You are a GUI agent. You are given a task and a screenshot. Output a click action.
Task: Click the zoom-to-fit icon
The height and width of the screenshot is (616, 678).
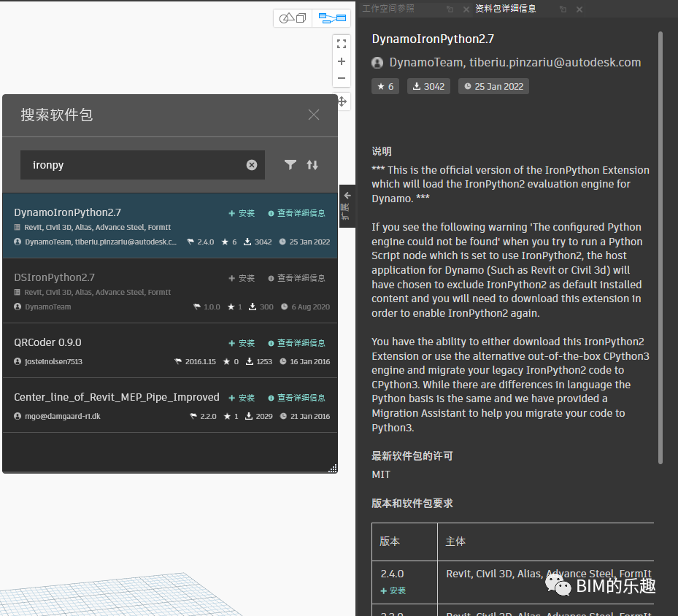341,44
